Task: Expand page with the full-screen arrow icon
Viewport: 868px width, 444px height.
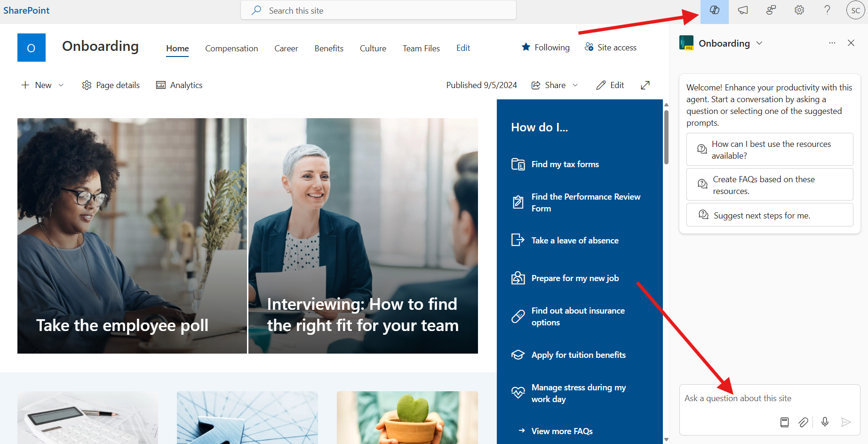Action: tap(645, 85)
